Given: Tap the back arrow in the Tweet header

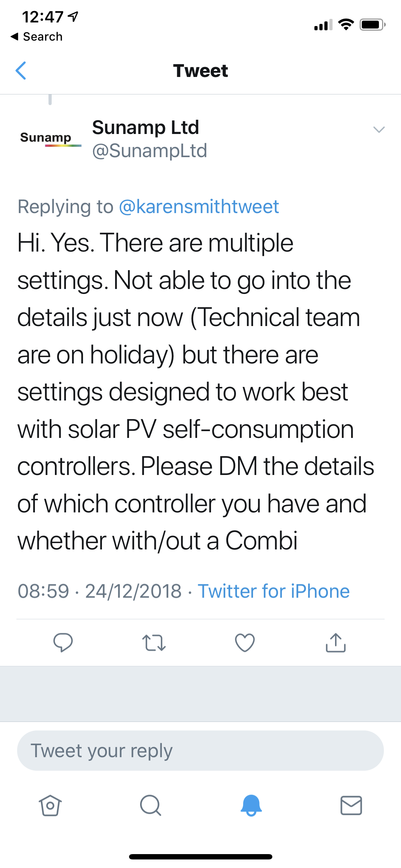Looking at the screenshot, I should coord(21,71).
